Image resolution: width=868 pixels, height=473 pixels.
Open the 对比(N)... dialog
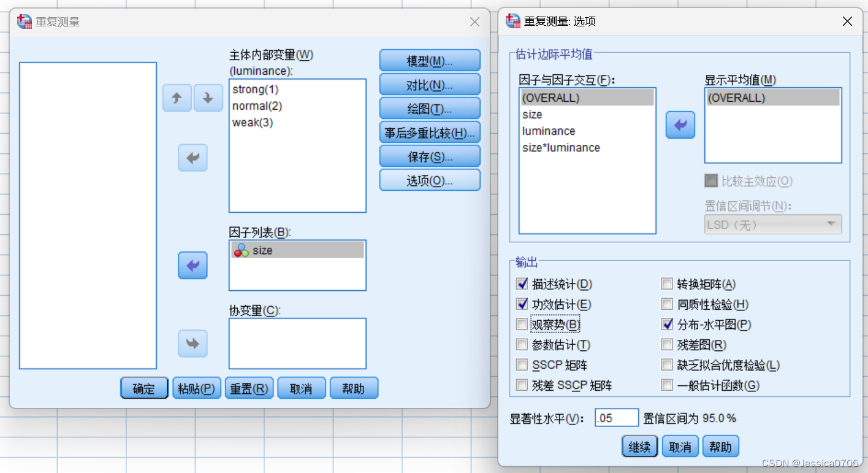tap(430, 85)
